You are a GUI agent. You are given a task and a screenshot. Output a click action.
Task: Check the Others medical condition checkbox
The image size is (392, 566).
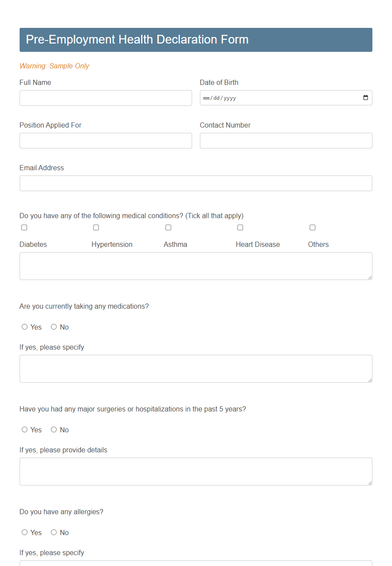(312, 227)
